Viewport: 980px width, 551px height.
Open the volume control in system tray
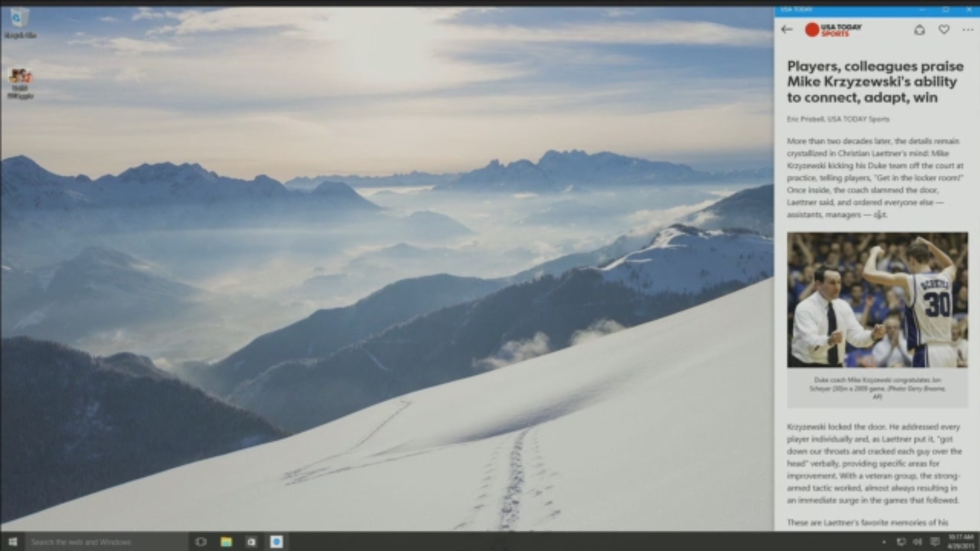[x=917, y=542]
